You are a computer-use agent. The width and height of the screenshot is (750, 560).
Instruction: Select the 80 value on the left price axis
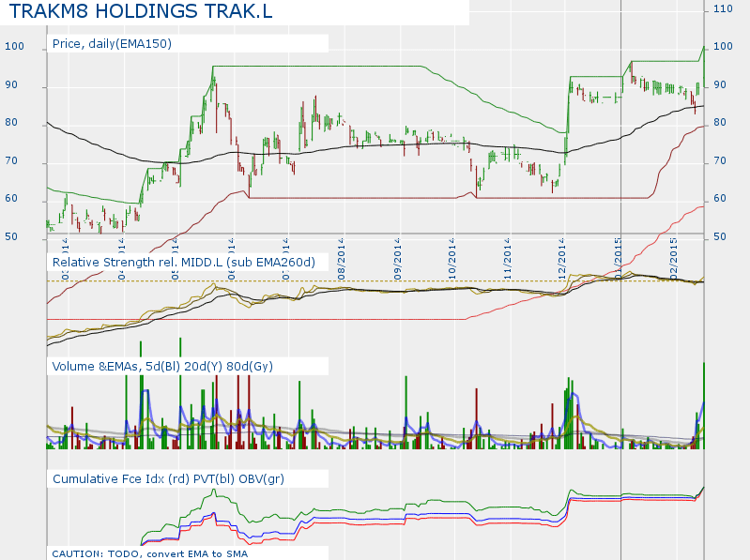pos(11,122)
